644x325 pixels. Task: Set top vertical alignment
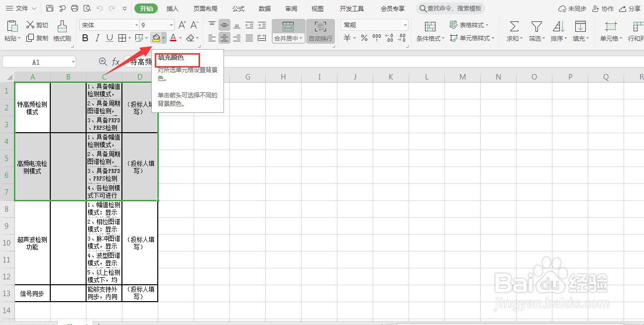(212, 25)
